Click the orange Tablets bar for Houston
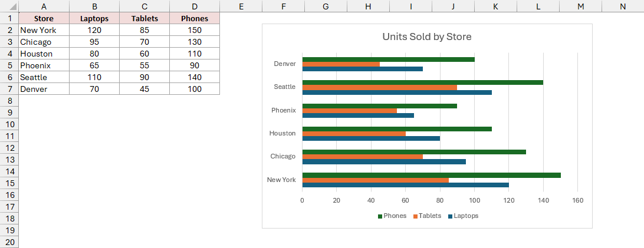 pyautogui.click(x=354, y=134)
